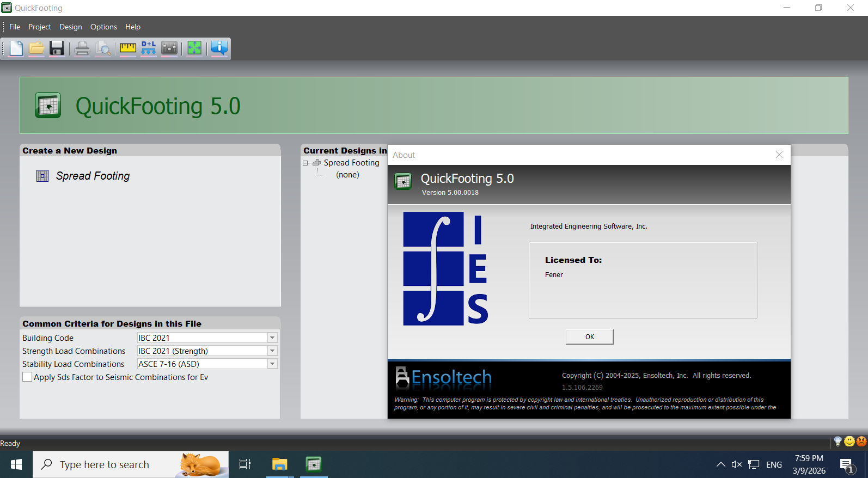Select Spread Footing in Current Designs tree
868x478 pixels.
click(351, 163)
